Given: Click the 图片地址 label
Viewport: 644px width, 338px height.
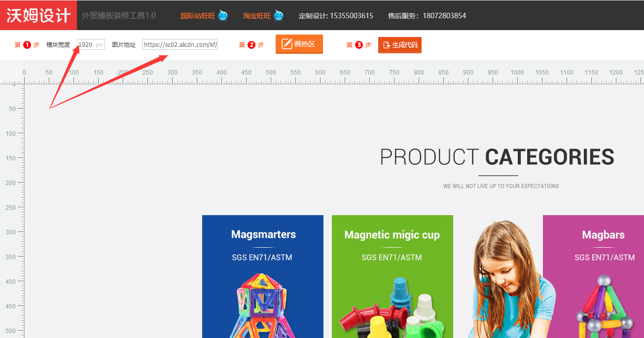Looking at the screenshot, I should point(124,45).
